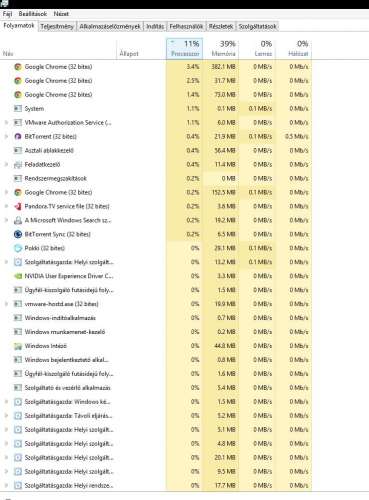Click the Windows Intéző icon

click(x=18, y=346)
